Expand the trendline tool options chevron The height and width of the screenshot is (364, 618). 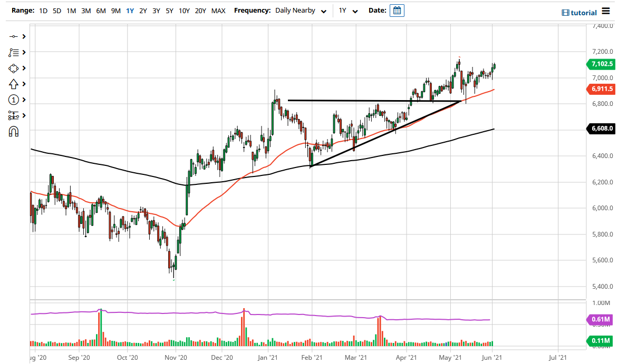(25, 36)
